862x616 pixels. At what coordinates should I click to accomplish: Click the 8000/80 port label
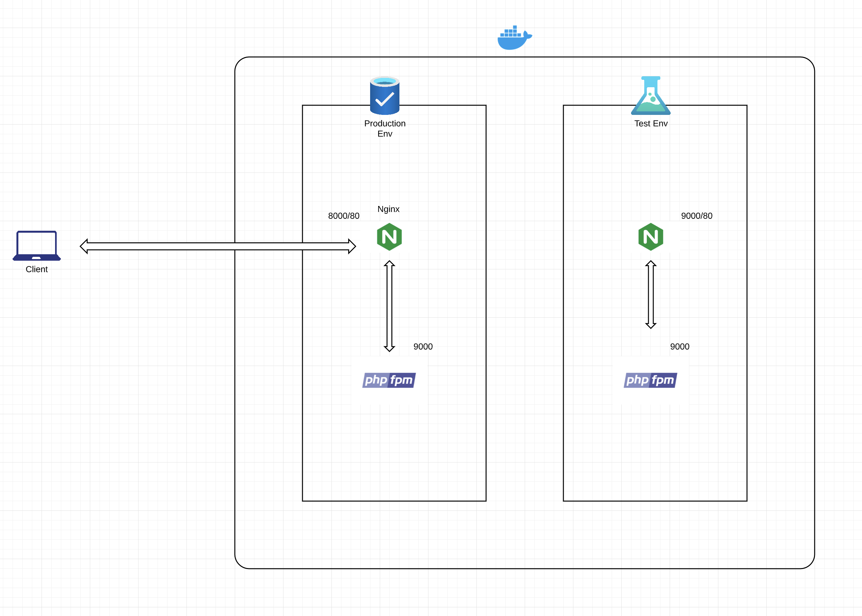coord(343,216)
